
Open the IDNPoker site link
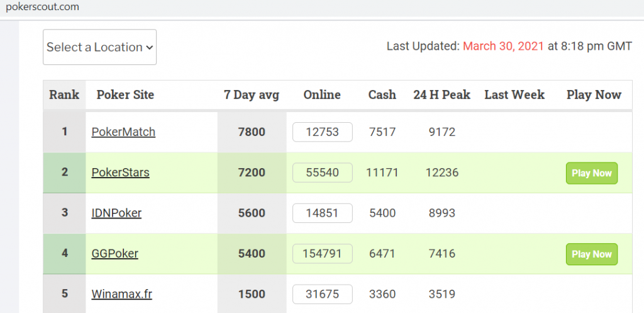(x=116, y=213)
